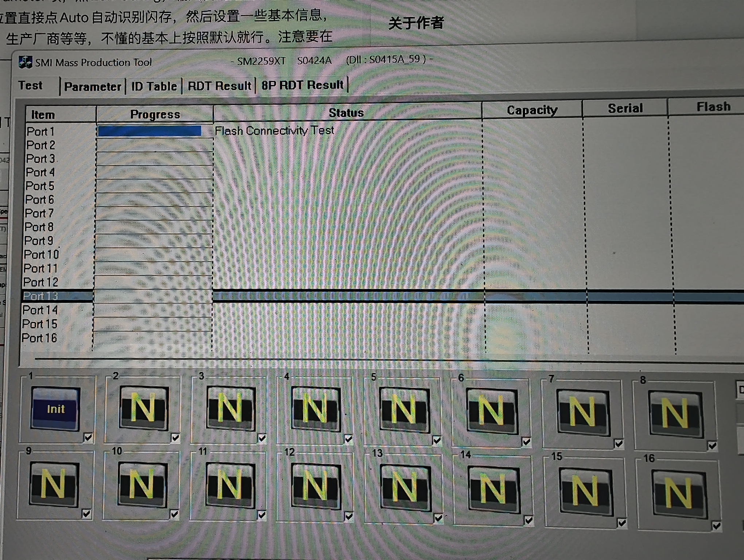Click the N status icon for port 5
Screen dimensions: 744x560
click(404, 411)
